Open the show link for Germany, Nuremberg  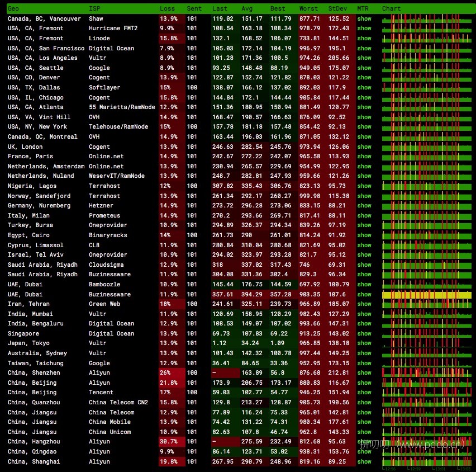364,205
